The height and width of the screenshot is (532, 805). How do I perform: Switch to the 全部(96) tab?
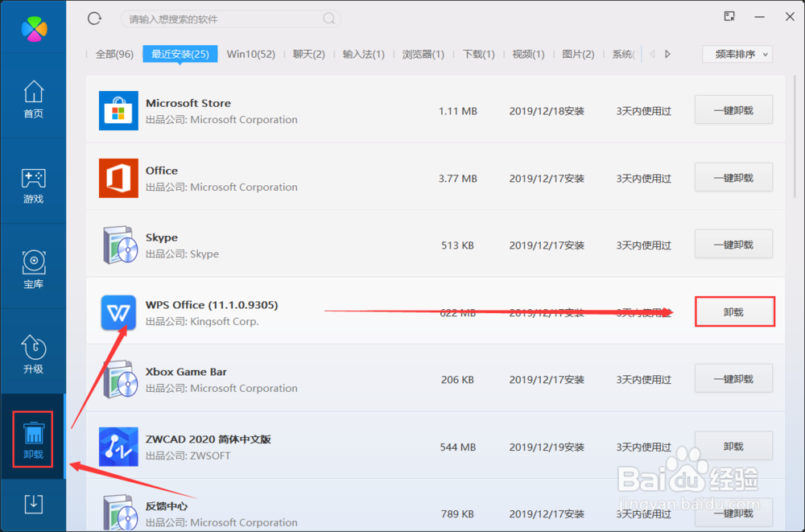point(114,54)
